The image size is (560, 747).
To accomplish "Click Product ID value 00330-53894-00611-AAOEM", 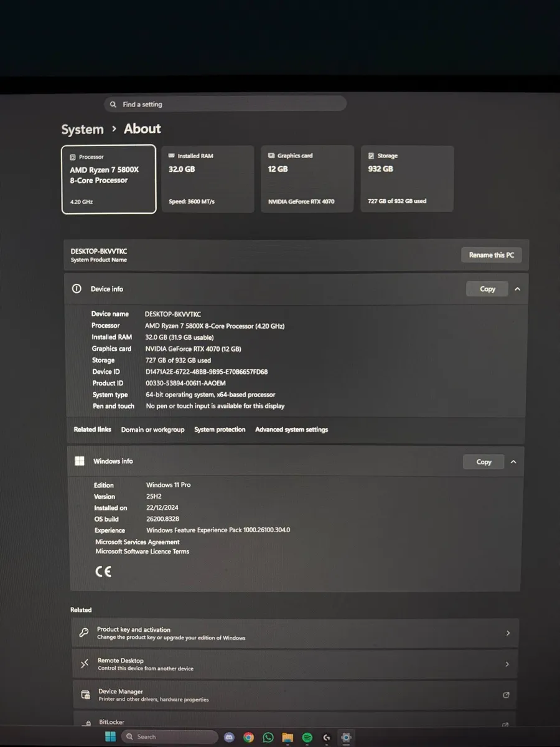I will coord(185,383).
